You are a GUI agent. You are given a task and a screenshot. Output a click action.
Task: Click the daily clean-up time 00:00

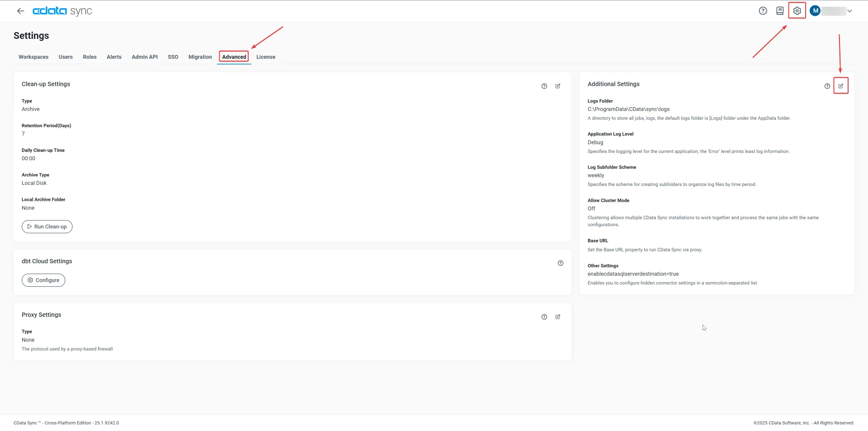pos(28,159)
